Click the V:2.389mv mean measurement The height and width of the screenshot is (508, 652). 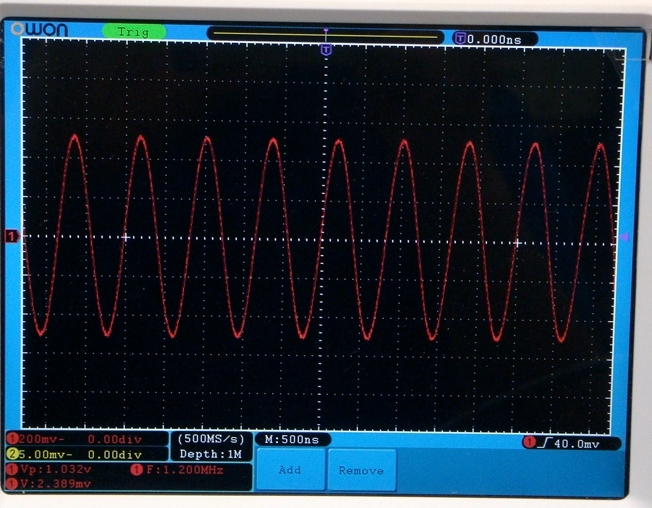click(55, 483)
